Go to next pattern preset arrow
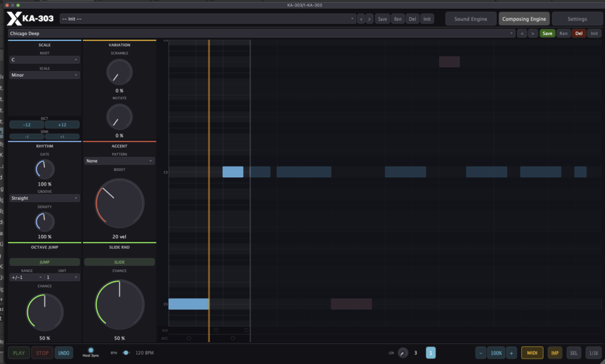This screenshot has height=364, width=605. (x=533, y=33)
